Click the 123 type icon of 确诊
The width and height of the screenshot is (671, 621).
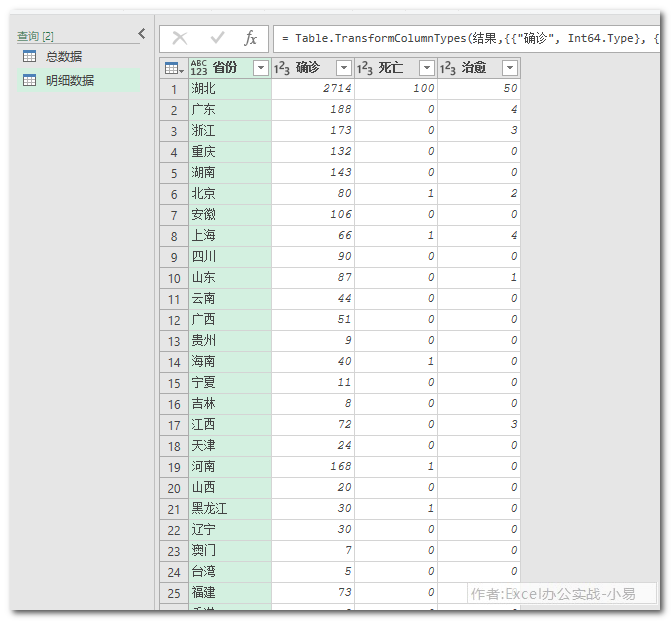pyautogui.click(x=282, y=68)
